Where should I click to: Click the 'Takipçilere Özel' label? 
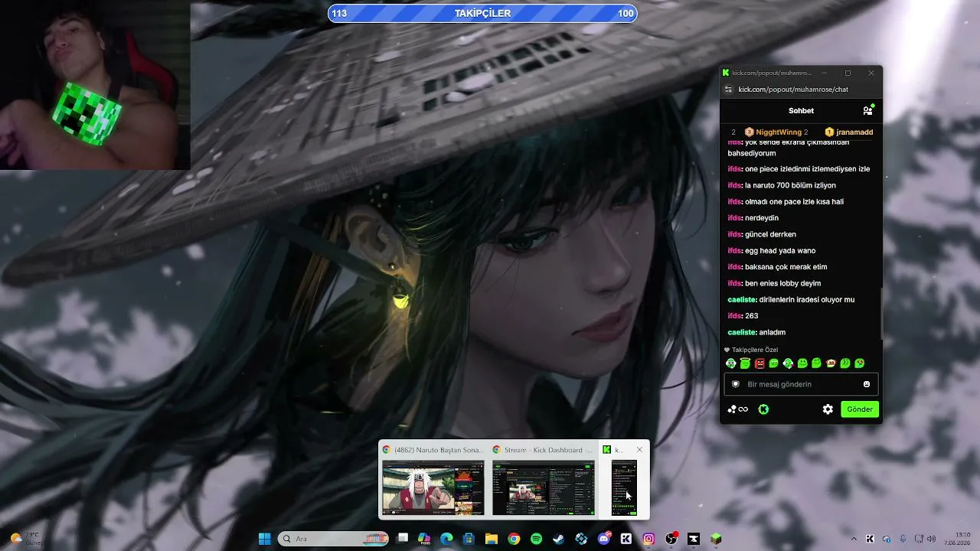point(755,350)
